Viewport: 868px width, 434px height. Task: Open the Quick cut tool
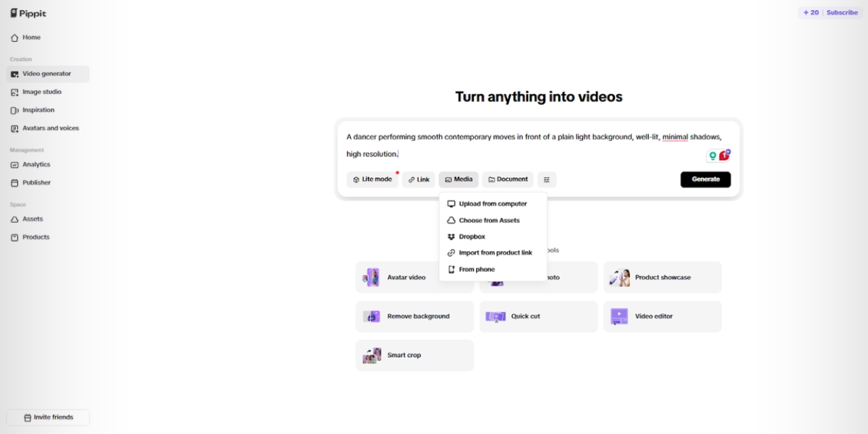(x=538, y=316)
